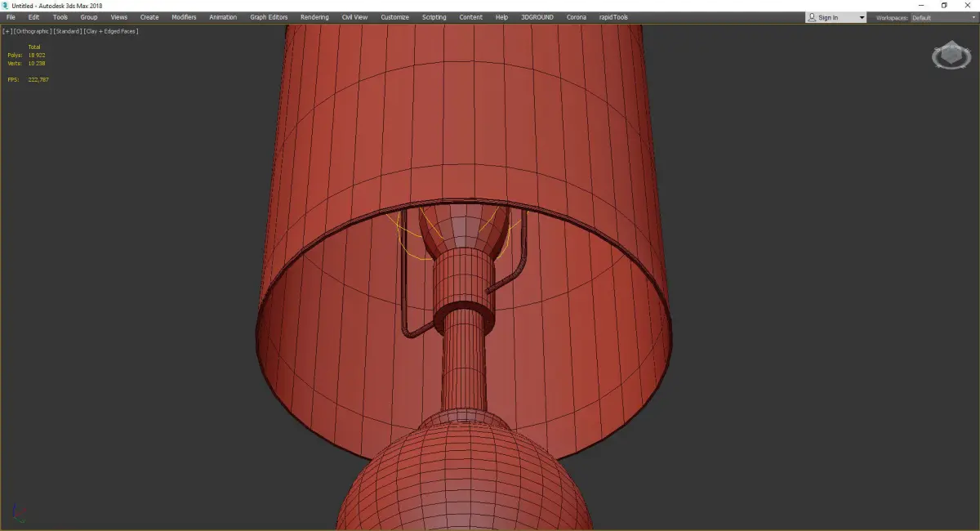Minimize the 3ds Max window

(x=921, y=6)
